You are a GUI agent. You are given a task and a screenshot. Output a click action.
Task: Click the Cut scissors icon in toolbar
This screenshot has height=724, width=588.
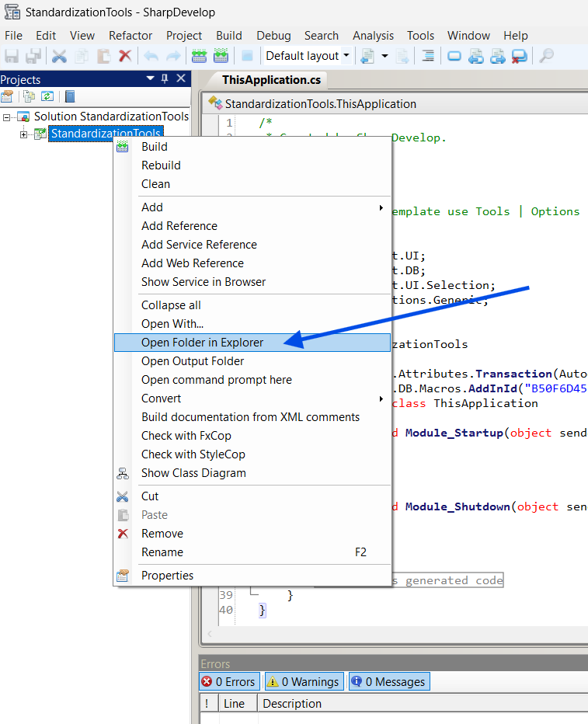pos(59,56)
